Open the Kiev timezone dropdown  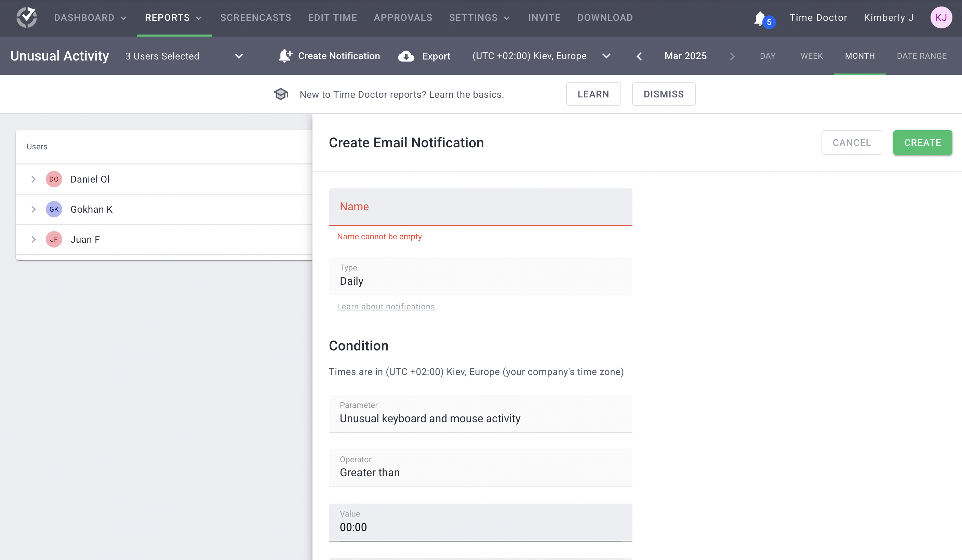click(606, 56)
